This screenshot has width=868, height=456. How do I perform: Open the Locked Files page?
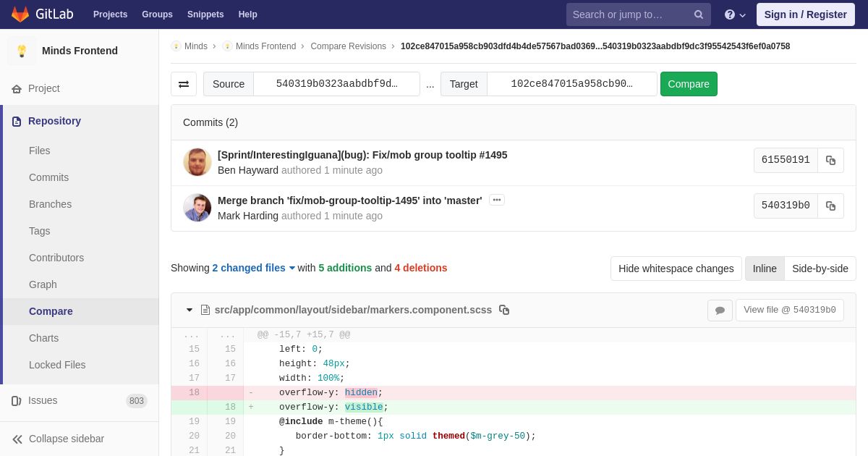tap(57, 365)
